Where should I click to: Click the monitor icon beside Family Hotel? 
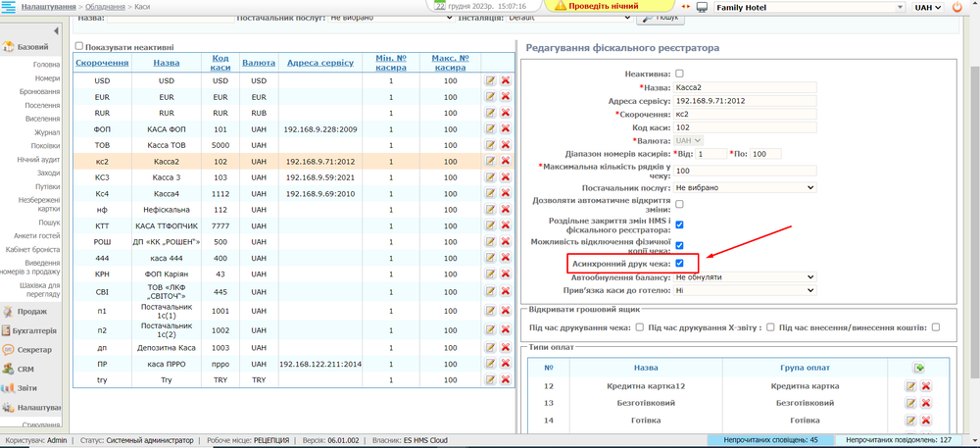click(703, 7)
